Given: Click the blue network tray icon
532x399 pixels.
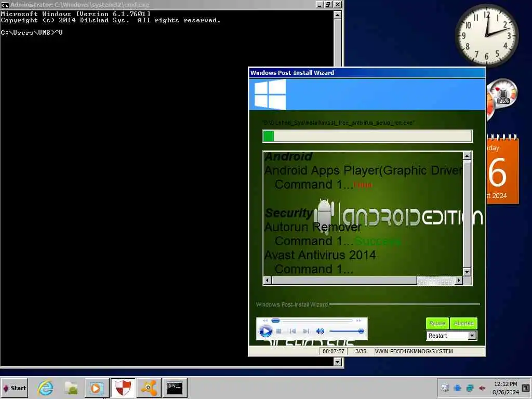Looking at the screenshot, I should coord(457,388).
